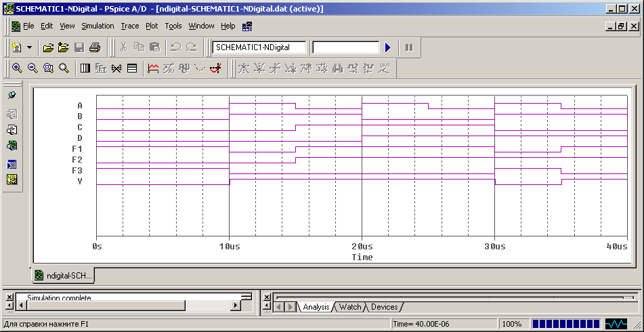Image resolution: width=644 pixels, height=332 pixels.
Task: Click the F3 trace label
Action: (77, 171)
